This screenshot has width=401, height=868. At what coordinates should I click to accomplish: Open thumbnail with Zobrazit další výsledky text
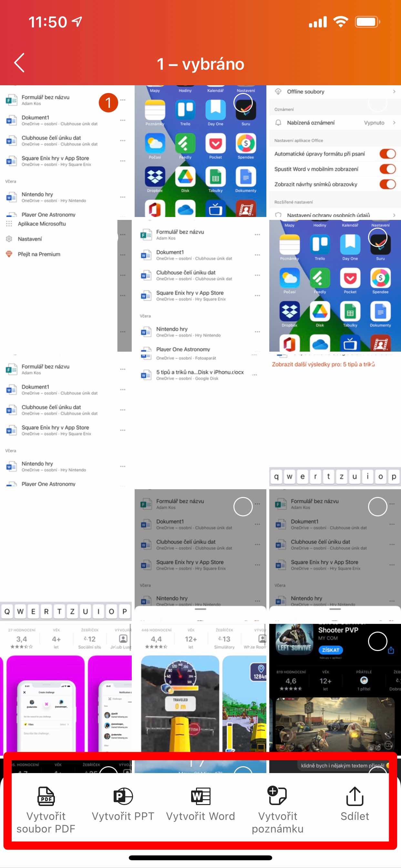(335, 420)
